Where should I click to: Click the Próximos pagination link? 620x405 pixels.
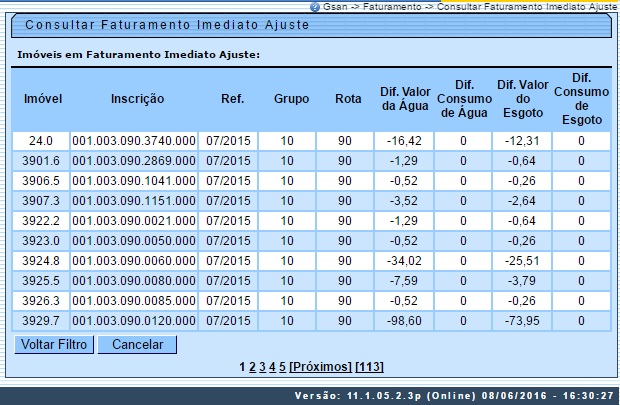coord(321,367)
